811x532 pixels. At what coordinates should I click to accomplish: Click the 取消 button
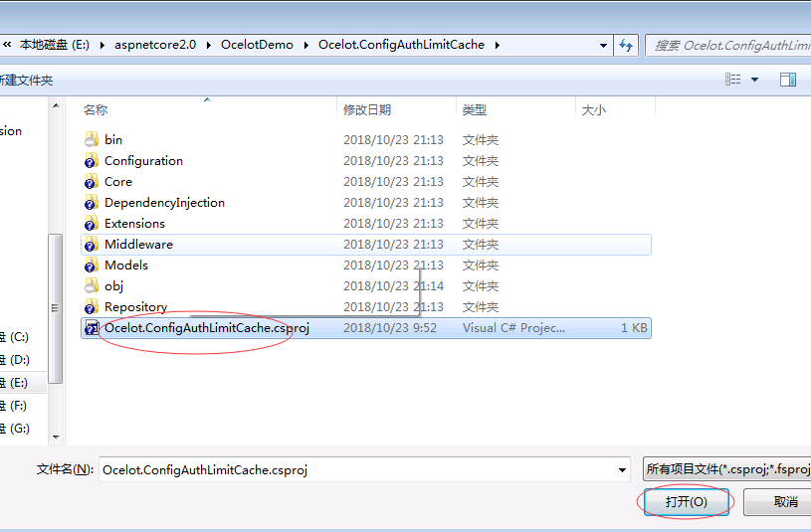(777, 502)
